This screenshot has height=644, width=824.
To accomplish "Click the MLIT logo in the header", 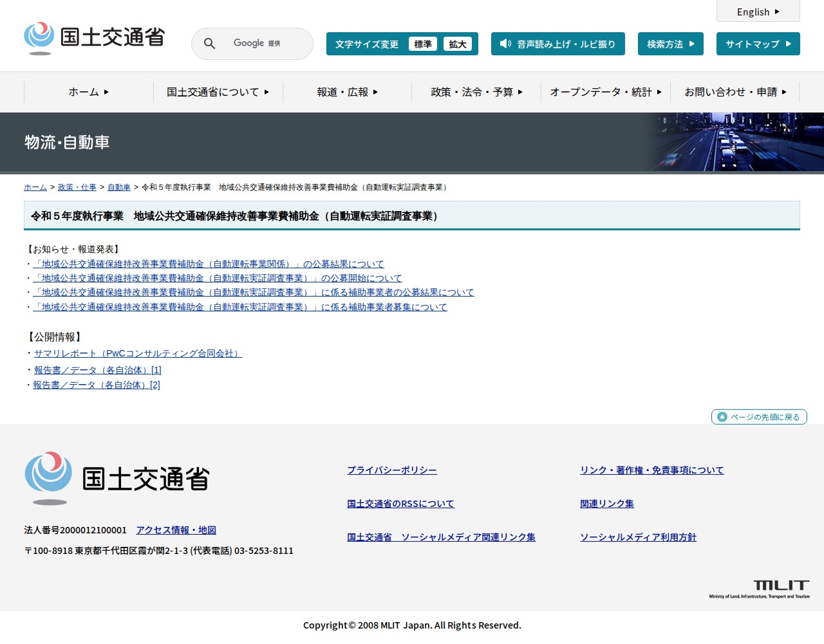I will [94, 38].
